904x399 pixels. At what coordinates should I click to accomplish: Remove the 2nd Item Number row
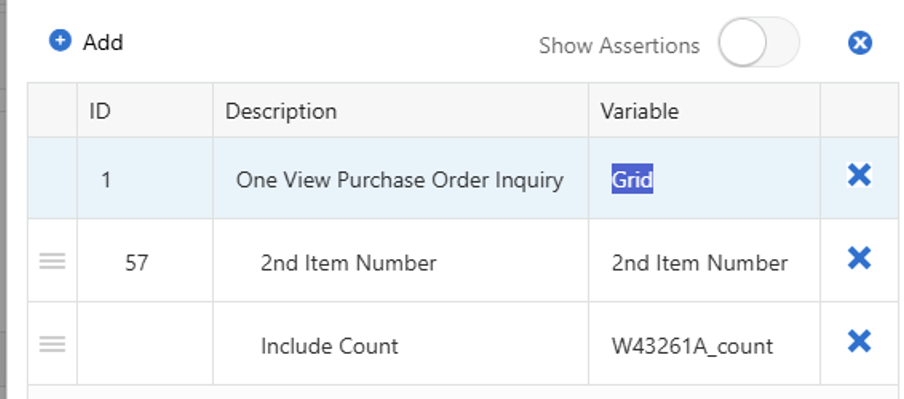[859, 258]
